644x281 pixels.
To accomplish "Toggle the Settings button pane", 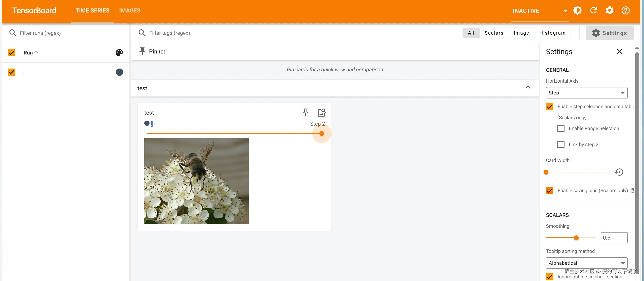I will pyautogui.click(x=610, y=33).
